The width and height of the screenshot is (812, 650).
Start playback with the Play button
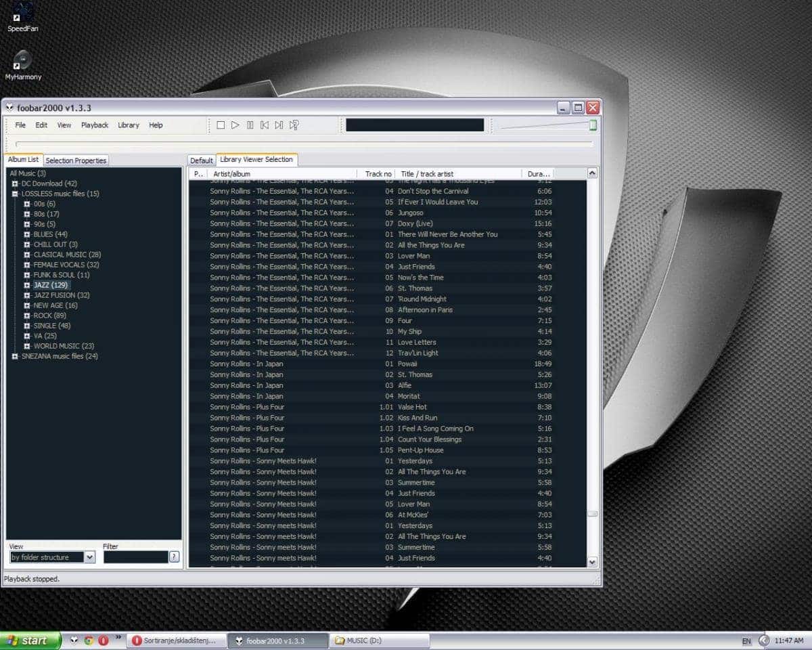pyautogui.click(x=235, y=125)
